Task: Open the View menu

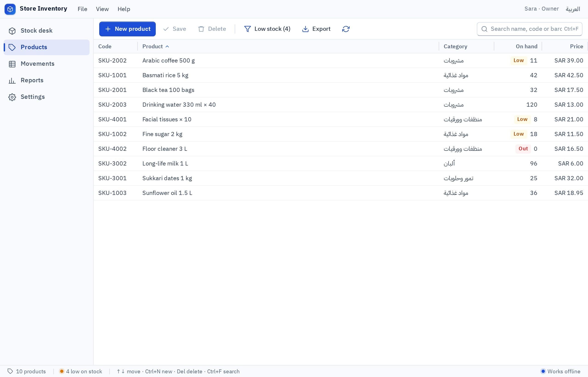Action: 102,9
